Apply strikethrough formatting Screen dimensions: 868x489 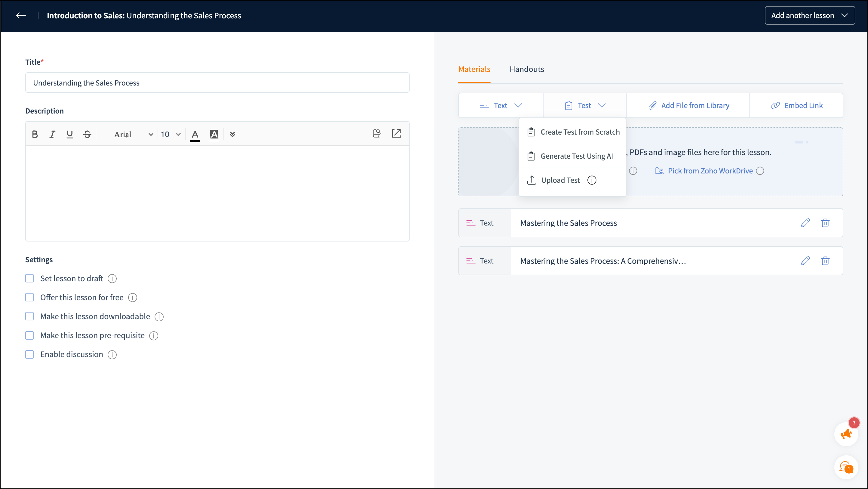pyautogui.click(x=87, y=134)
